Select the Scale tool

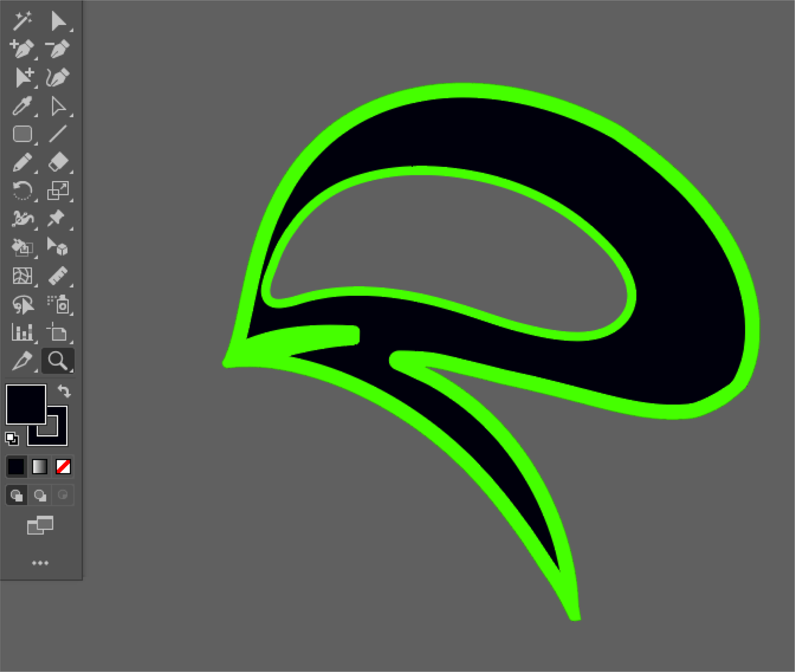pos(58,191)
